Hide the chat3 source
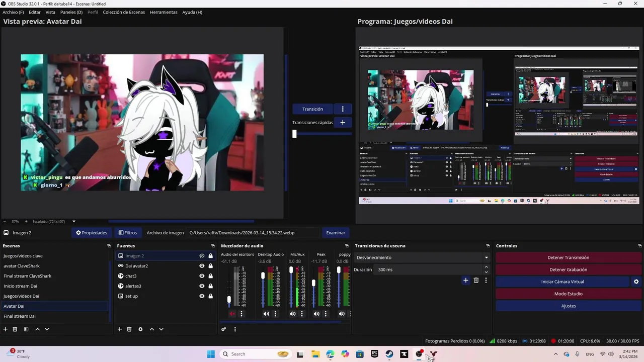Viewport: 644px width, 362px height. (x=202, y=276)
